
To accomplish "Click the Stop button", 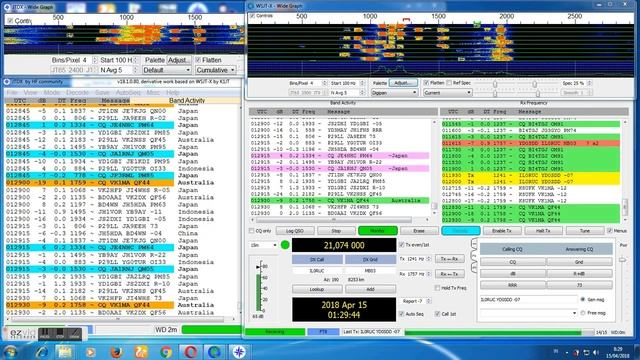I will (336, 231).
